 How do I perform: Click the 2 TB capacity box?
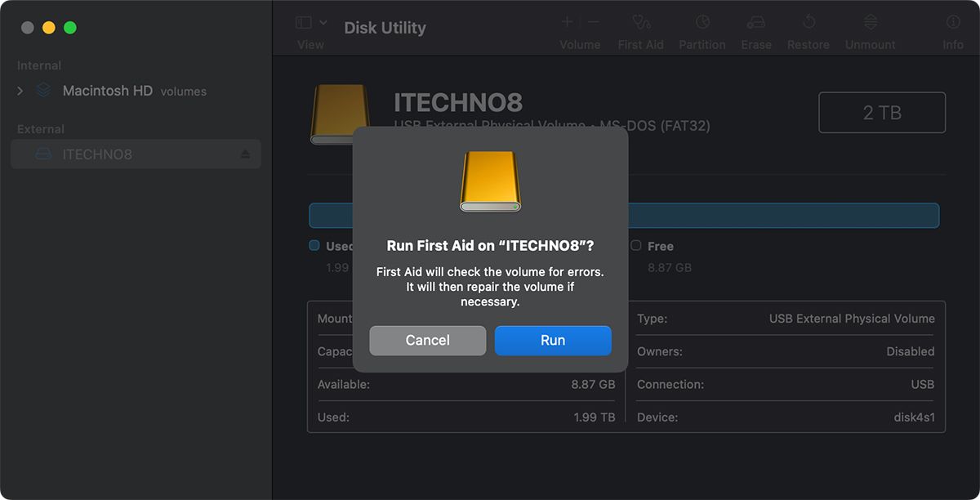(882, 113)
